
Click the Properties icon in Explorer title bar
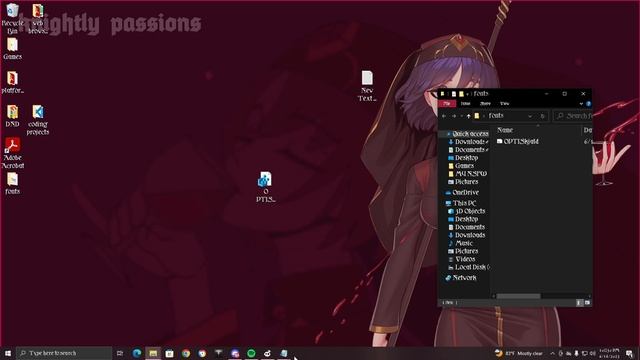453,94
